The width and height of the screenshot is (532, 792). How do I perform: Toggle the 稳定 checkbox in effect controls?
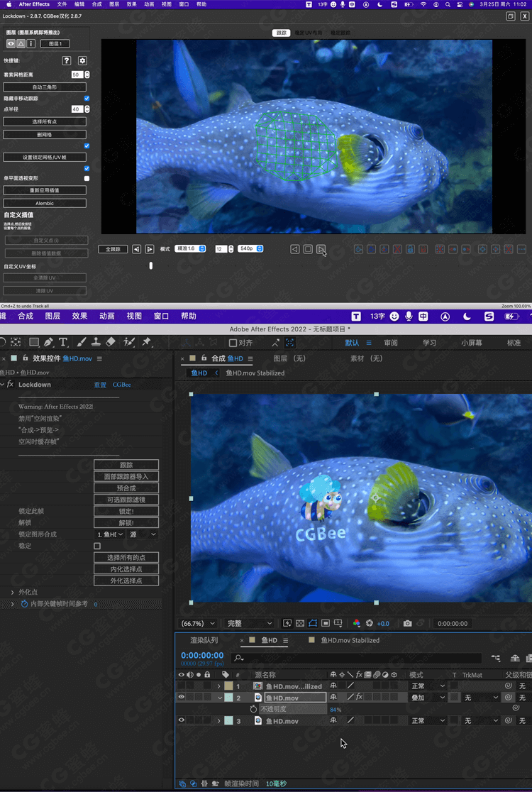pyautogui.click(x=97, y=546)
